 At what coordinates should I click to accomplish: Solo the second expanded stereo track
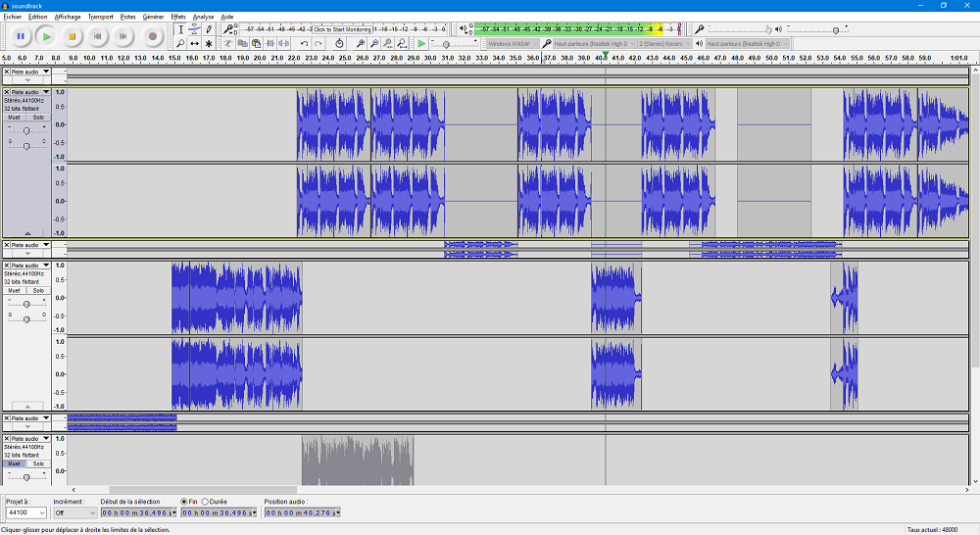coord(38,291)
